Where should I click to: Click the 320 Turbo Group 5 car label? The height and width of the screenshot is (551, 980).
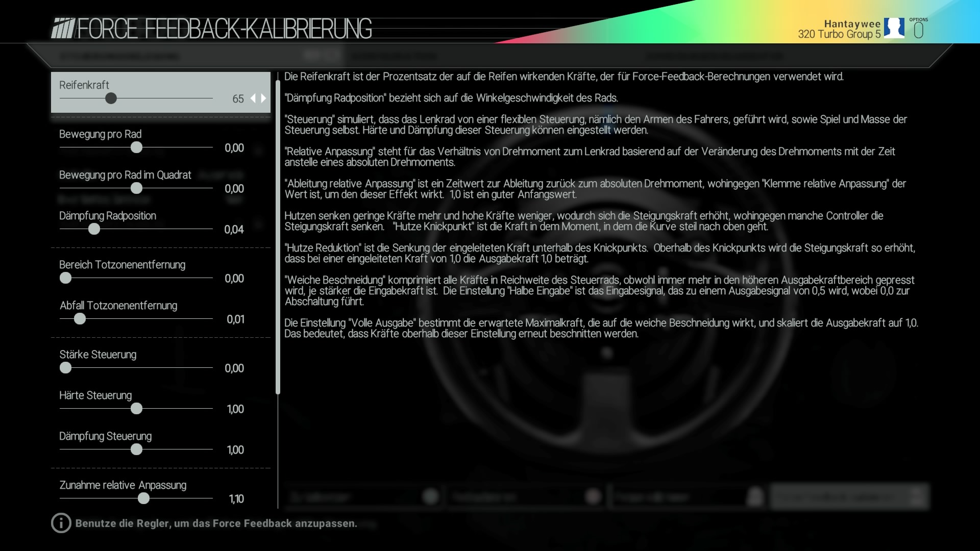pos(839,34)
